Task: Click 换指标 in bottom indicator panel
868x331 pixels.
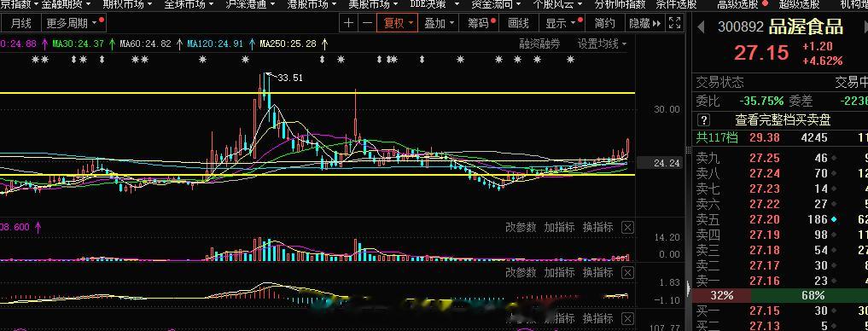Action: pyautogui.click(x=597, y=318)
